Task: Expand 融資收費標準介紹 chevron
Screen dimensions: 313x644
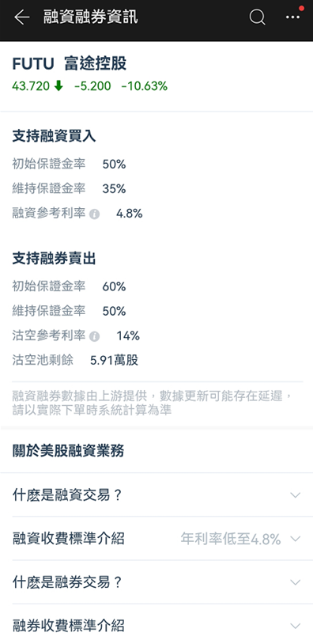Action: point(296,539)
